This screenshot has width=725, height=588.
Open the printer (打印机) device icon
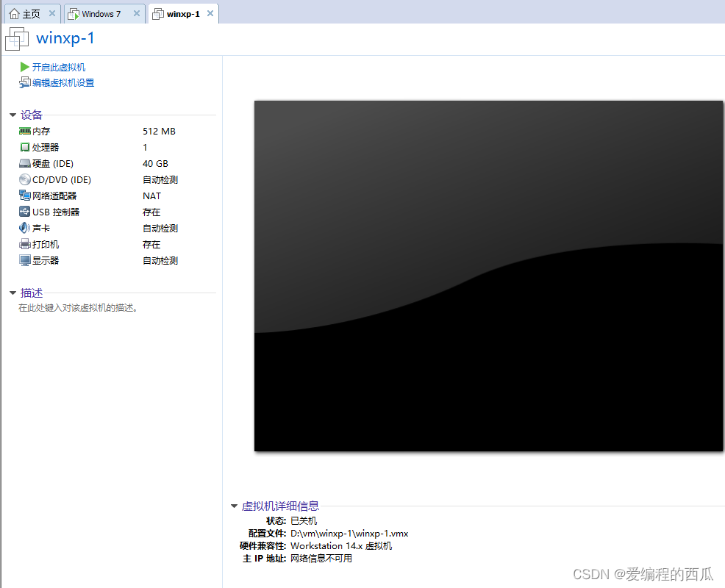click(x=25, y=244)
